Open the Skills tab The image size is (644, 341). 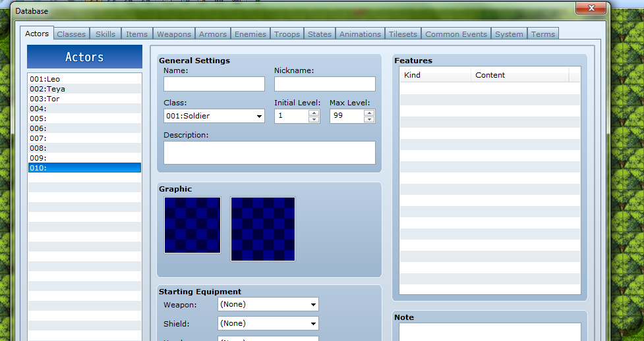coord(105,34)
